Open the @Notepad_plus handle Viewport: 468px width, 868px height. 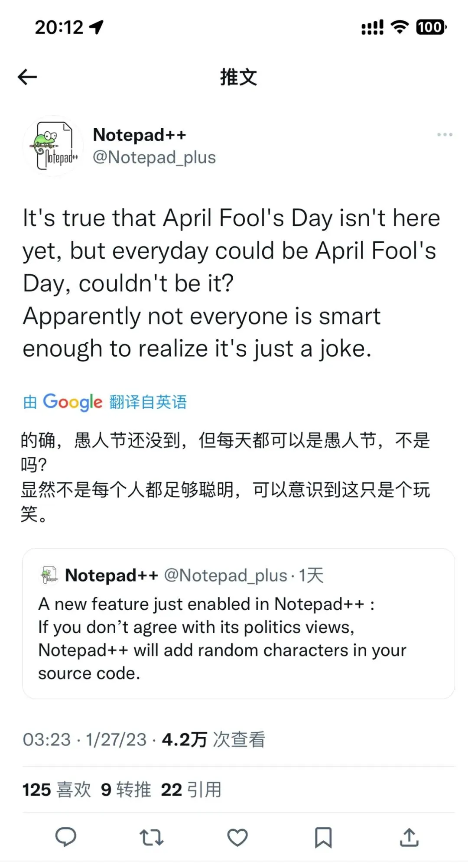[154, 157]
